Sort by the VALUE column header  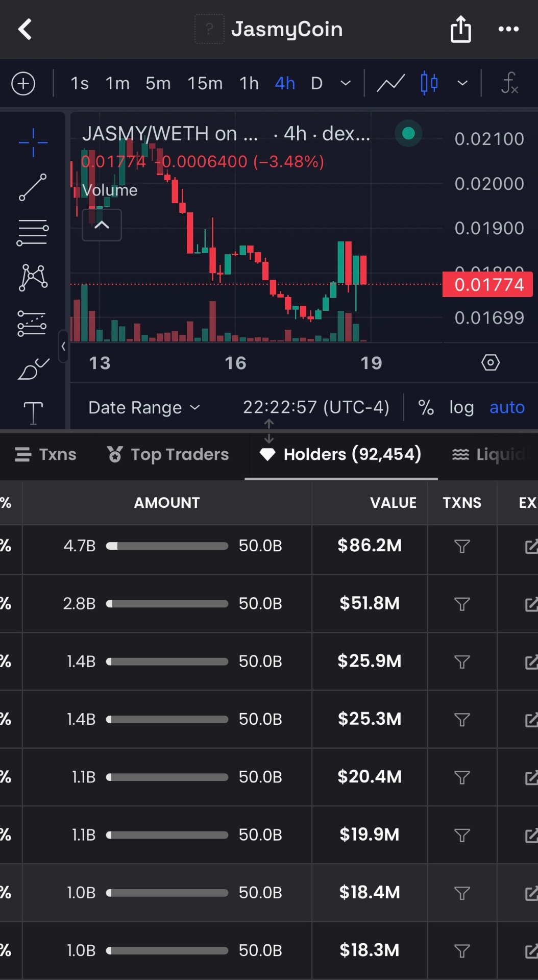394,503
